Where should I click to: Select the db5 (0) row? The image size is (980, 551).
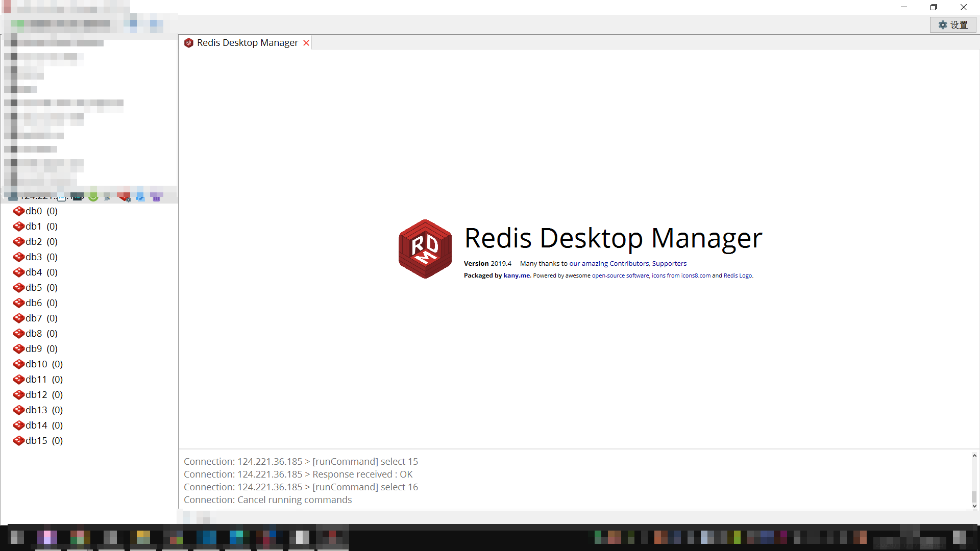pyautogui.click(x=89, y=287)
